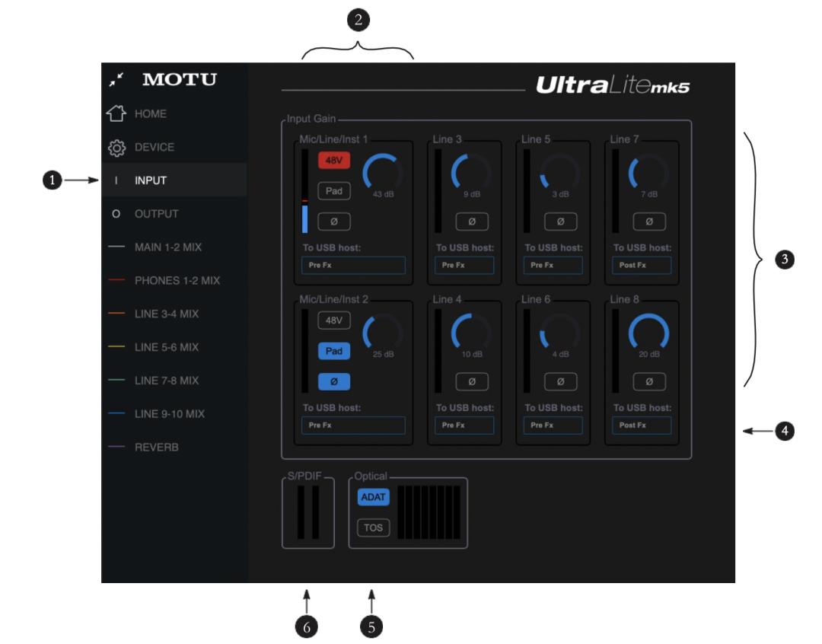Collapse the sidebar using the arrows icon

tap(116, 79)
